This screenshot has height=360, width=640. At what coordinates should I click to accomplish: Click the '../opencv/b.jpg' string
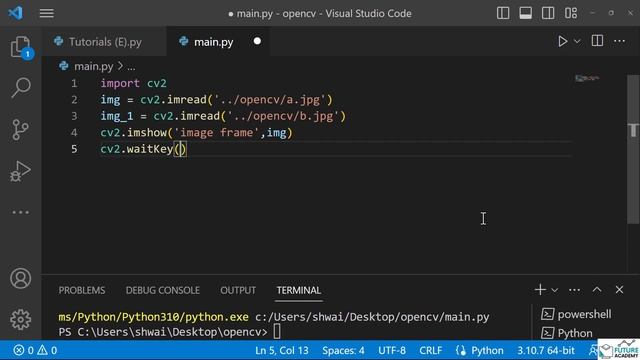pyautogui.click(x=285, y=116)
